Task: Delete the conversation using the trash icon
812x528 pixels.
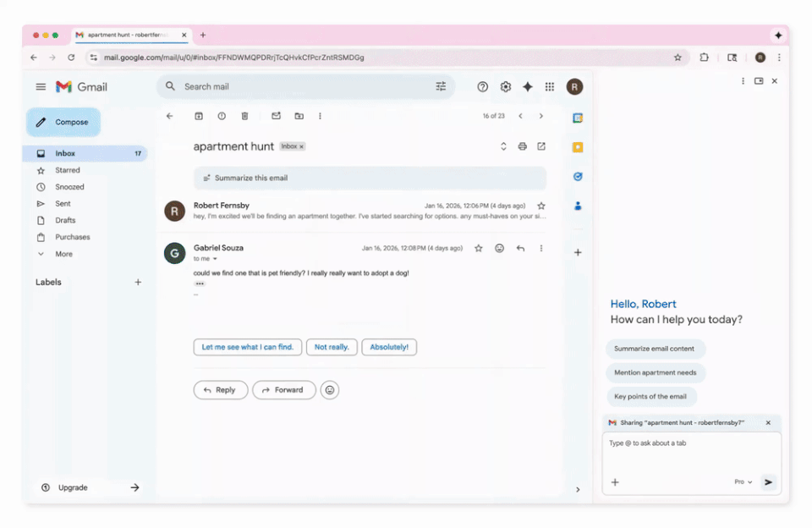Action: coord(244,116)
